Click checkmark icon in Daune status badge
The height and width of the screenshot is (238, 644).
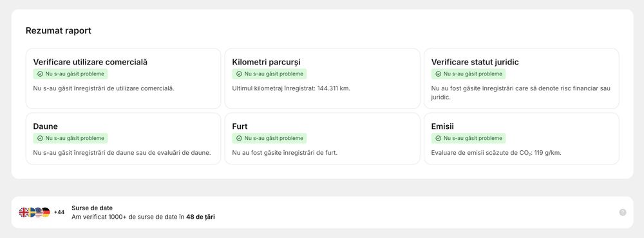click(40, 138)
